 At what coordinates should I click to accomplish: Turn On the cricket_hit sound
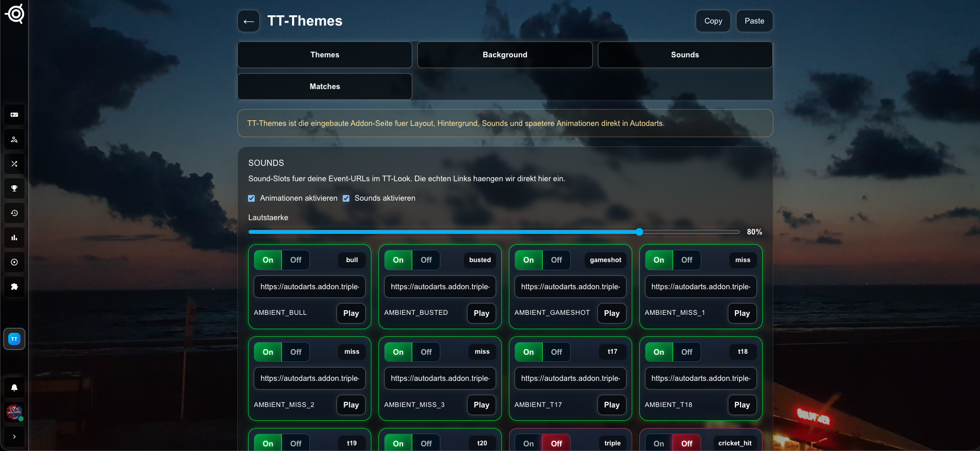point(659,443)
